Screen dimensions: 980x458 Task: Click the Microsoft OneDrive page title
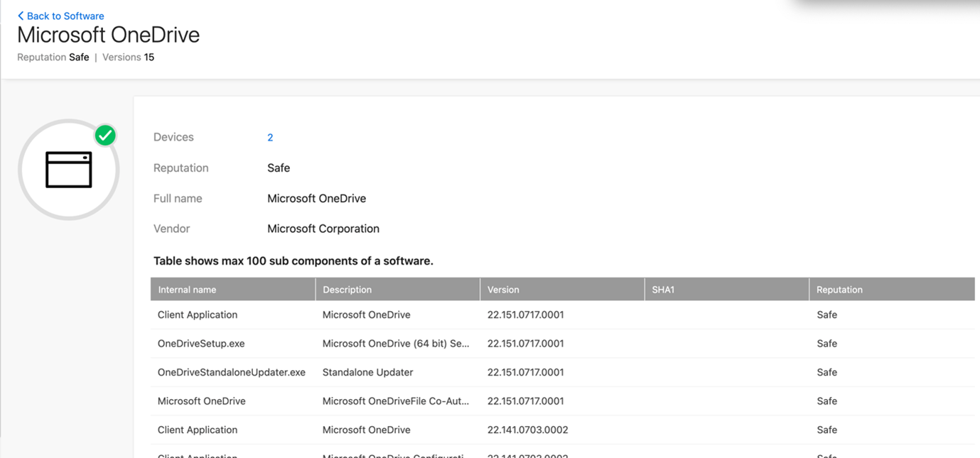108,35
